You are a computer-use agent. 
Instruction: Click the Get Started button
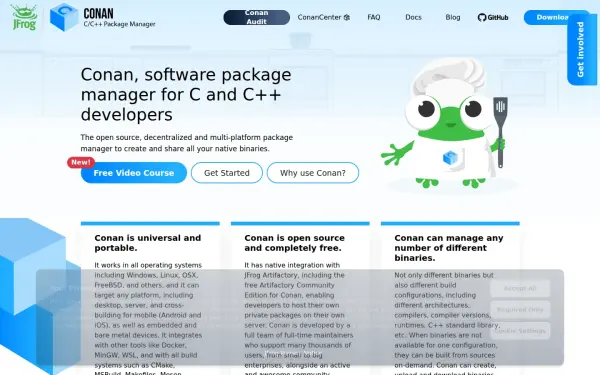[x=227, y=173]
